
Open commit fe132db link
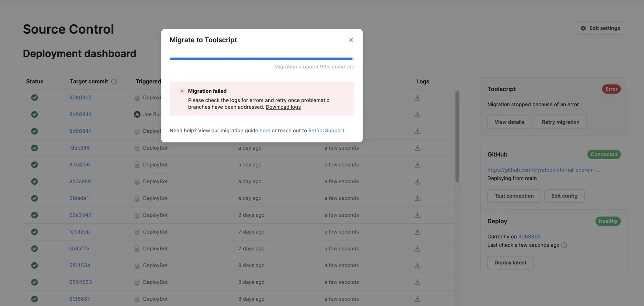point(79,232)
